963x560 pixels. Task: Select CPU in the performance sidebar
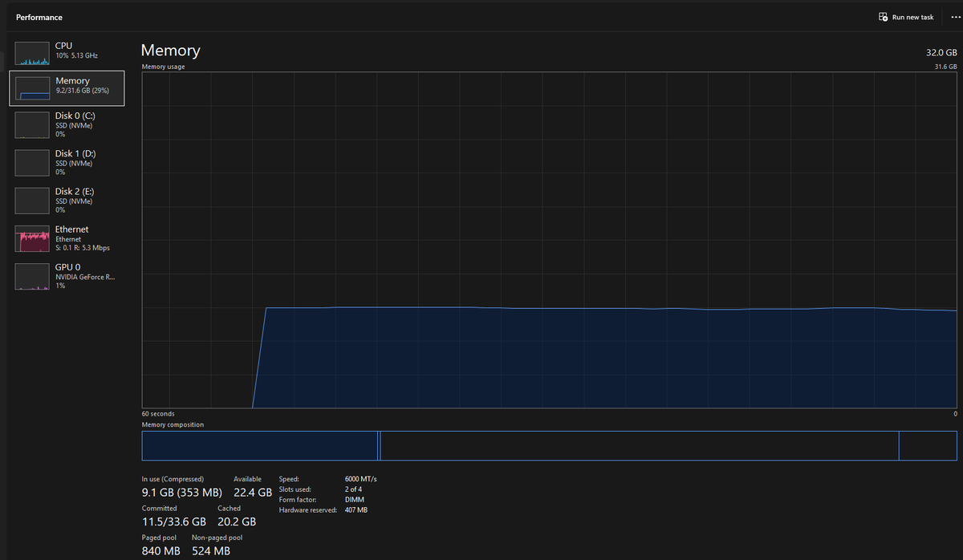(67, 54)
